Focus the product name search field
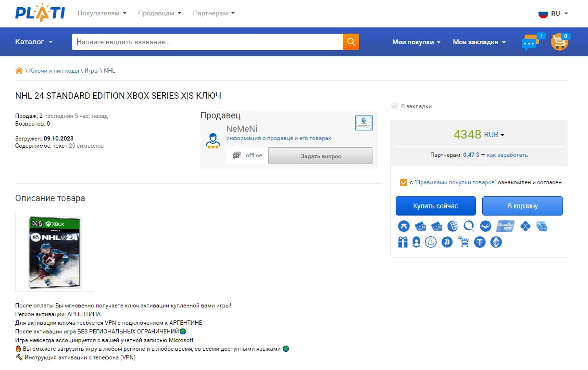This screenshot has width=588, height=370. 207,42
